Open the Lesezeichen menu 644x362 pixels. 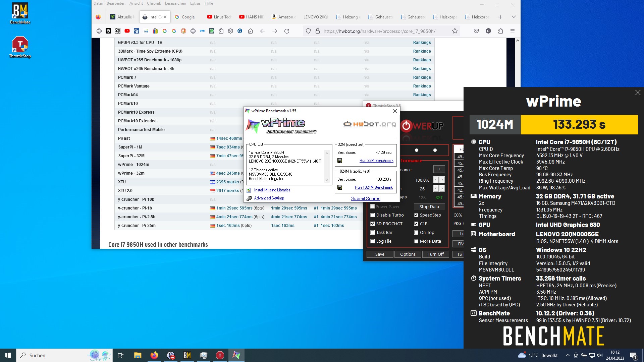pos(175,3)
